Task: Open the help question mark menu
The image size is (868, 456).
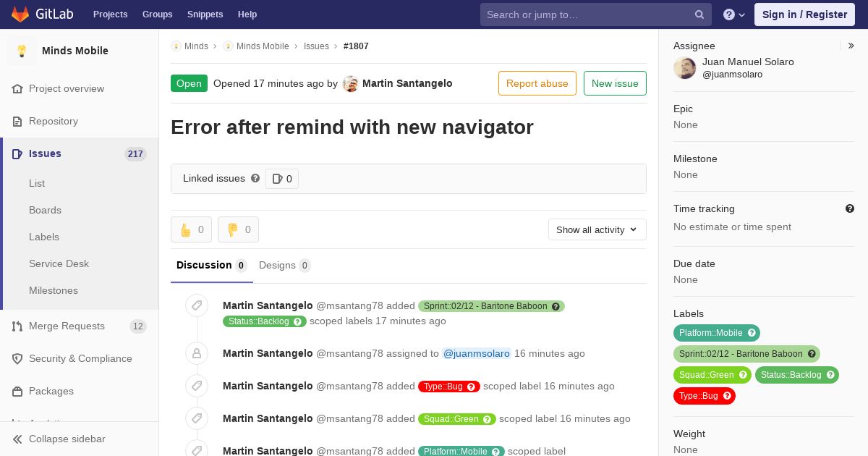Action: coord(734,14)
